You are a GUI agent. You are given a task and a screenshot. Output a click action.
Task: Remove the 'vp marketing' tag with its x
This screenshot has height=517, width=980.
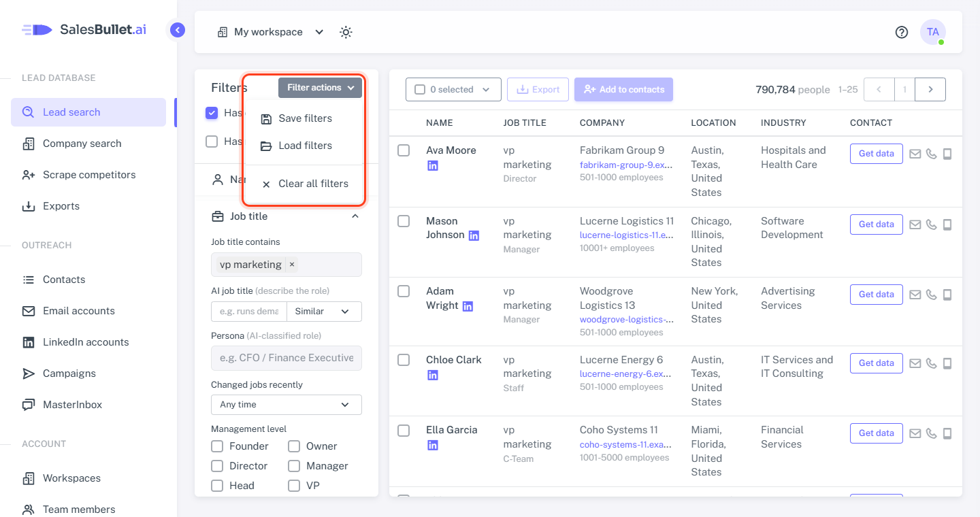[x=292, y=265]
